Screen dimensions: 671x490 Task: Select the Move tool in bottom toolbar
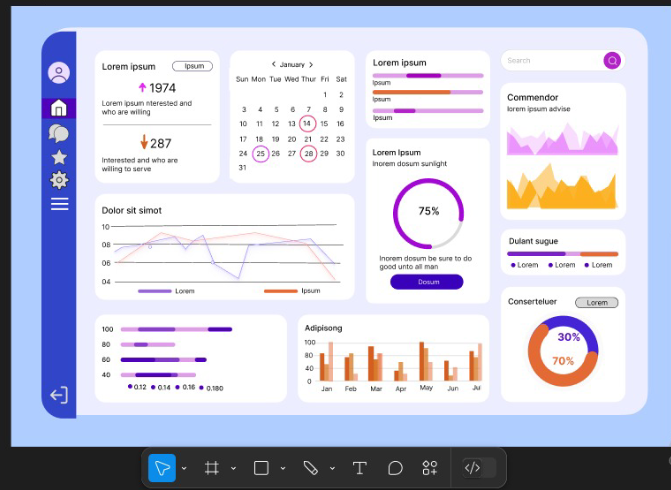(162, 468)
